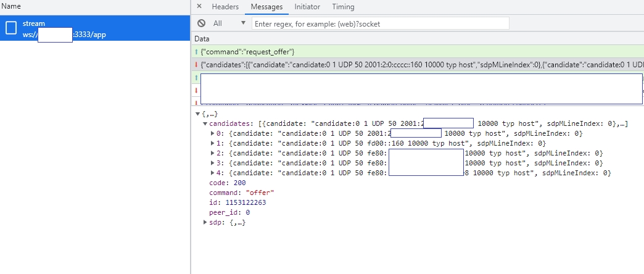Expand candidate item 4 in the tree

point(213,173)
